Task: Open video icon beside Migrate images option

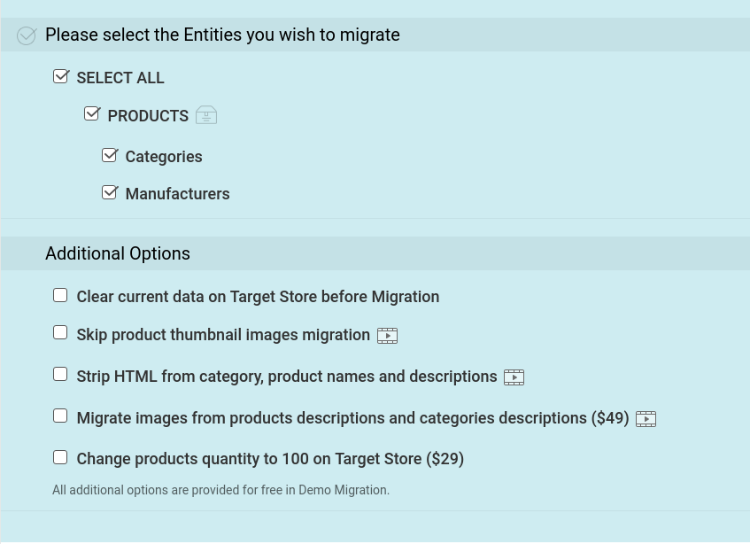Action: point(646,419)
